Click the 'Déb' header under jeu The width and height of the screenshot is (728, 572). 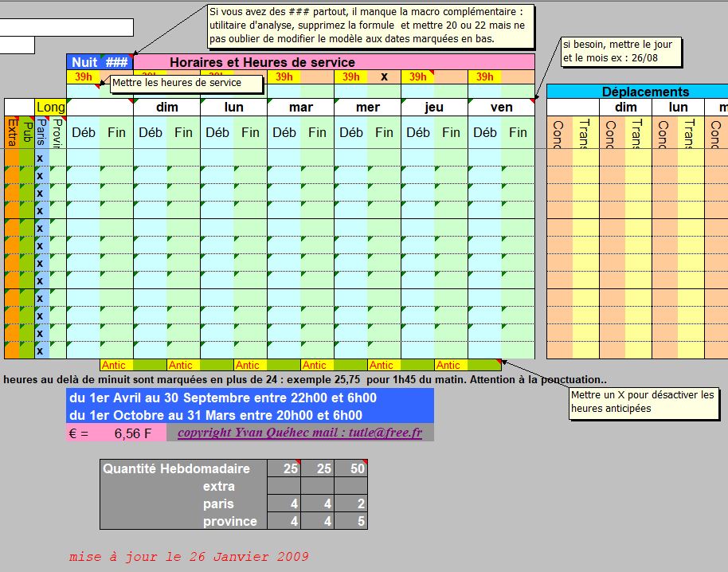(418, 132)
